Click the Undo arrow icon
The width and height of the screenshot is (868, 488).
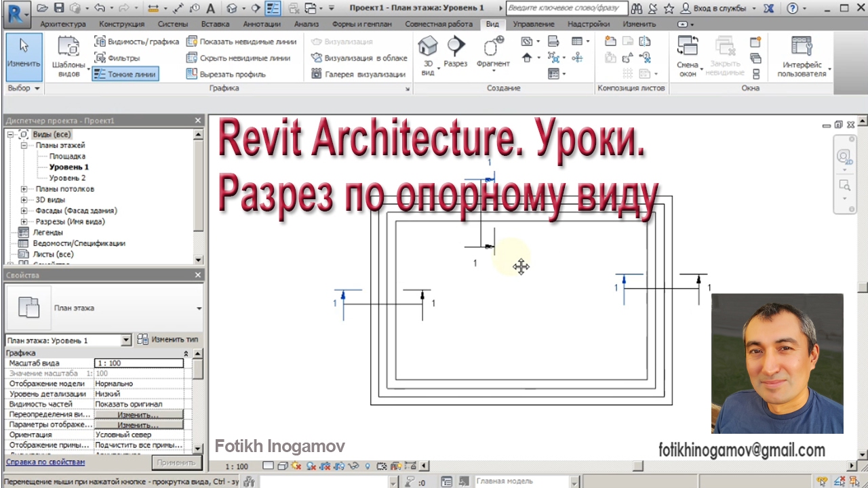point(100,8)
